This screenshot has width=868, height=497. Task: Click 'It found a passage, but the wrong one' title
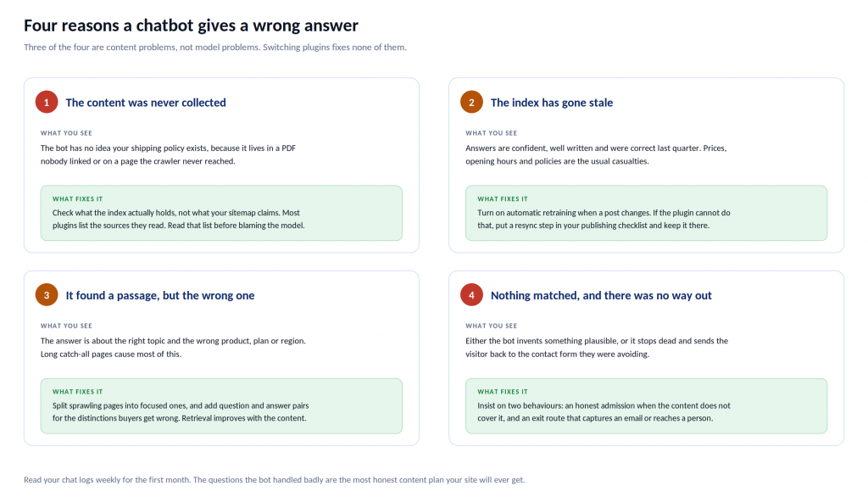[160, 295]
